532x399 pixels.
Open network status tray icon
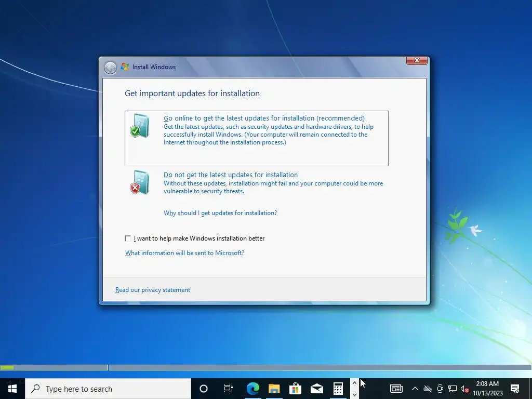453,389
